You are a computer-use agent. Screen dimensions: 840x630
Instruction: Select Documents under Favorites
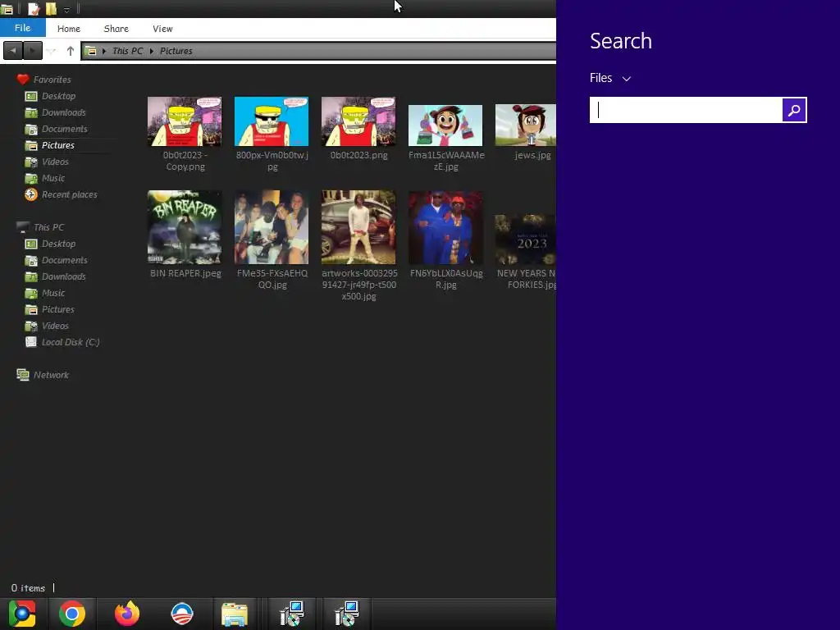tap(64, 129)
